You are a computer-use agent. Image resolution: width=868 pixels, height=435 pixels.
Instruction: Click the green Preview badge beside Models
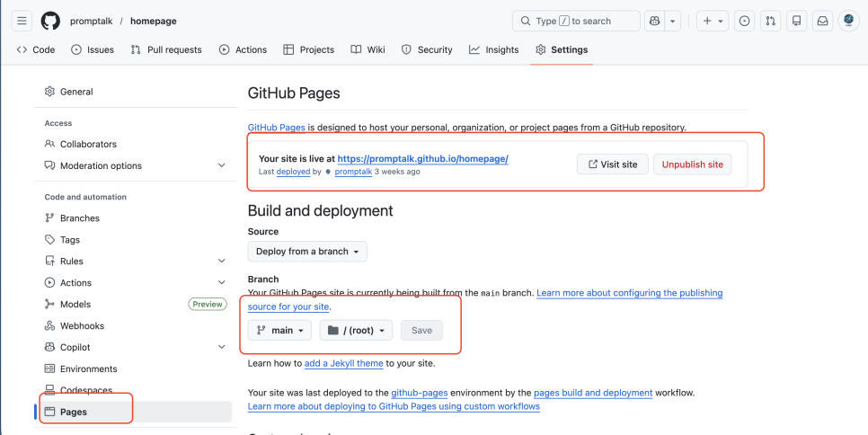point(208,304)
